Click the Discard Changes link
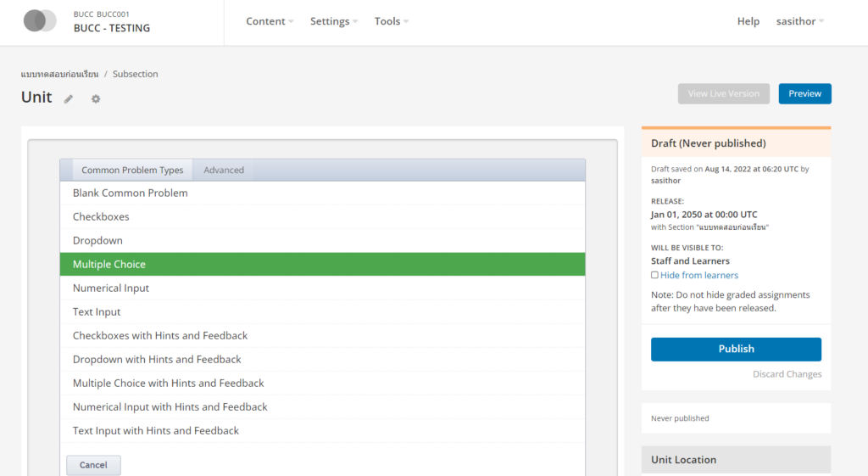The width and height of the screenshot is (868, 476). 787,374
